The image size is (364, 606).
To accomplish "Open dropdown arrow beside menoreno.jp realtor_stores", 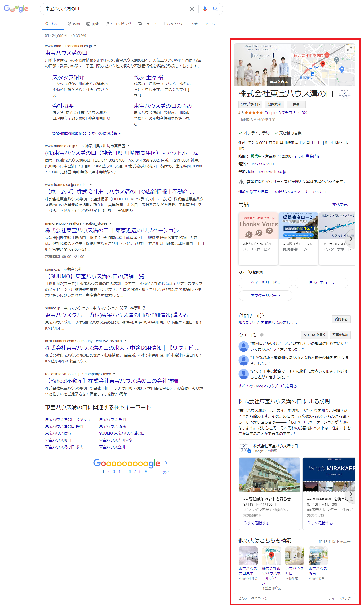I will (111, 223).
